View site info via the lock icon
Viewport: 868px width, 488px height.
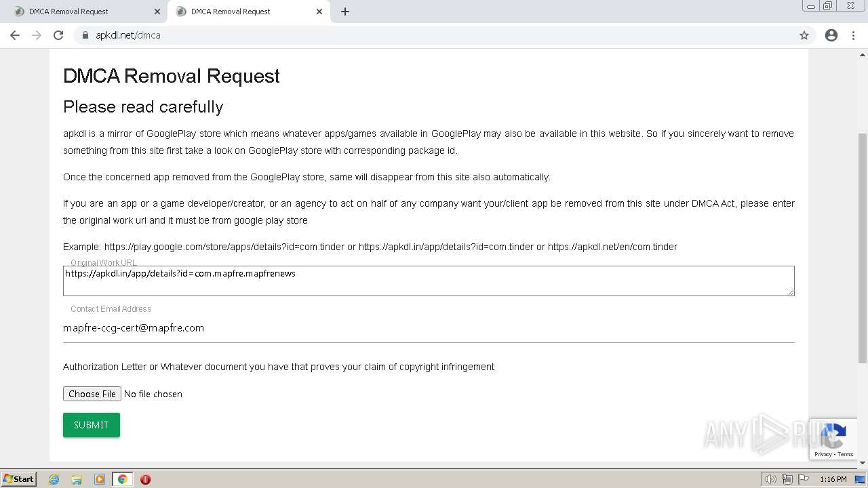point(85,35)
